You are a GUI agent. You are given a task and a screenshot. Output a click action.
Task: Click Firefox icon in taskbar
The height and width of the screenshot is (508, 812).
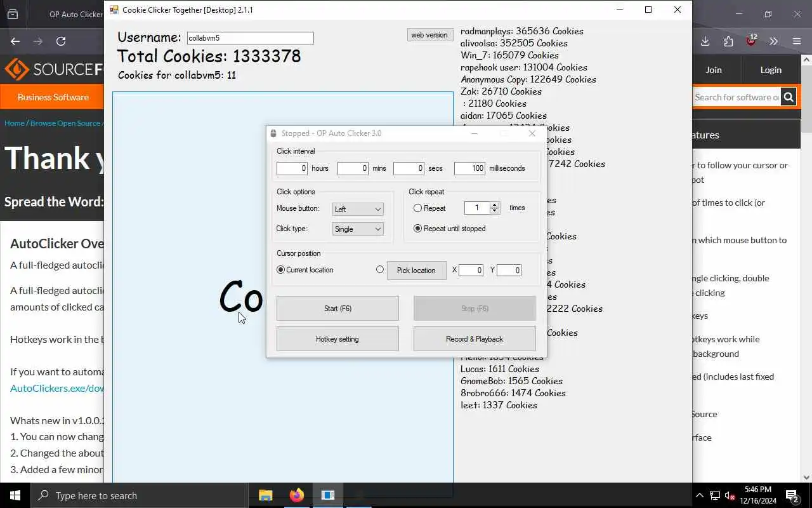pyautogui.click(x=296, y=495)
